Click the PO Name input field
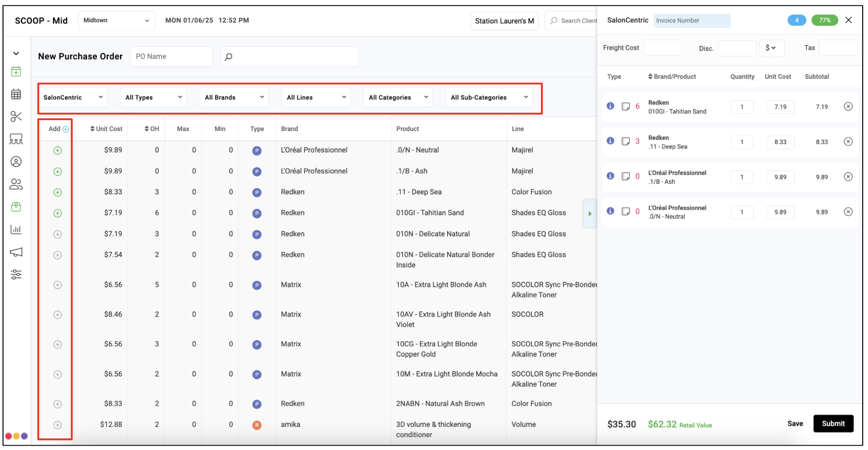Screen dimensions: 868x450 pyautogui.click(x=172, y=57)
